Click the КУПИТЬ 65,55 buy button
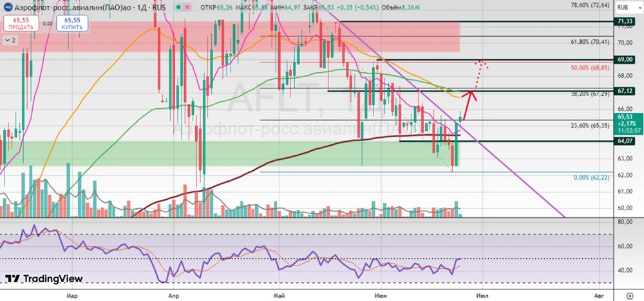This screenshot has height=301, width=644. tap(72, 23)
